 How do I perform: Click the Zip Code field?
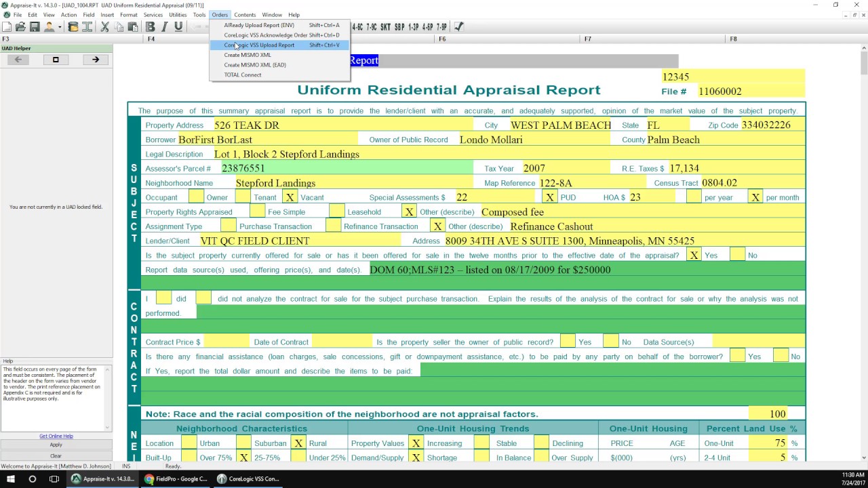point(773,125)
